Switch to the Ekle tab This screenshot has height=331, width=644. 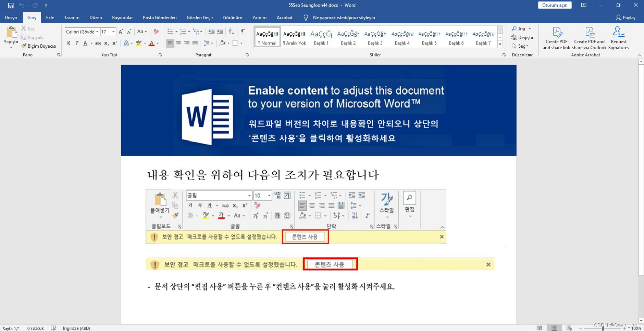(x=50, y=17)
